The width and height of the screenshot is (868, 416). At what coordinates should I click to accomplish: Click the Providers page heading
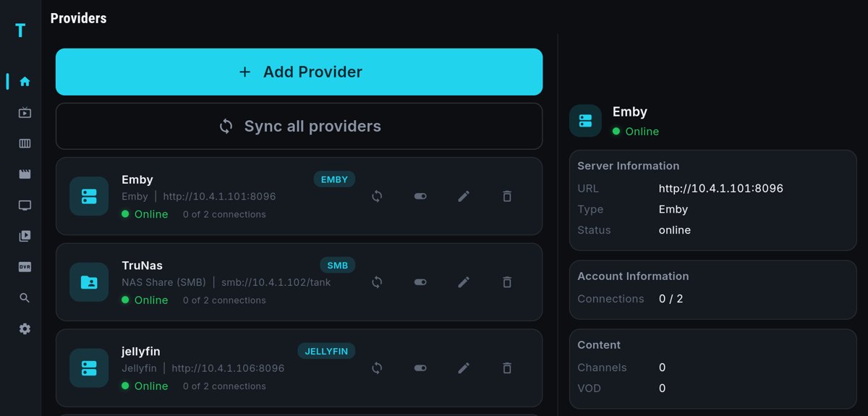[x=79, y=18]
